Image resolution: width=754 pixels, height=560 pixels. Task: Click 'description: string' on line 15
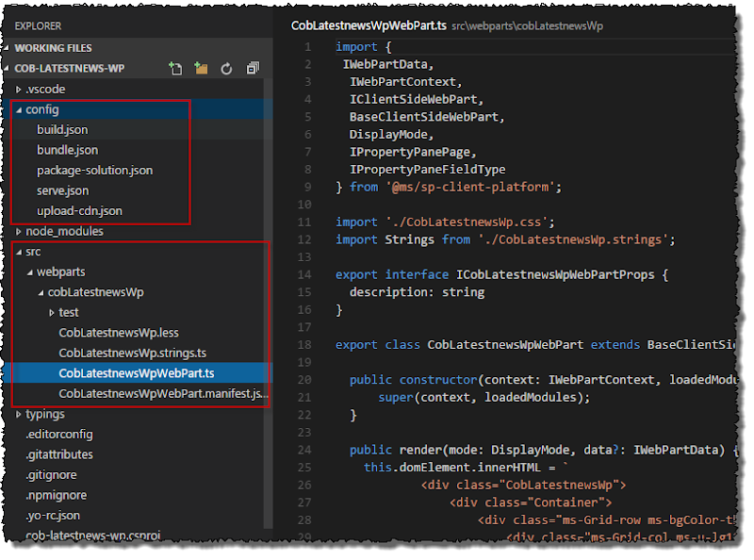pyautogui.click(x=417, y=292)
